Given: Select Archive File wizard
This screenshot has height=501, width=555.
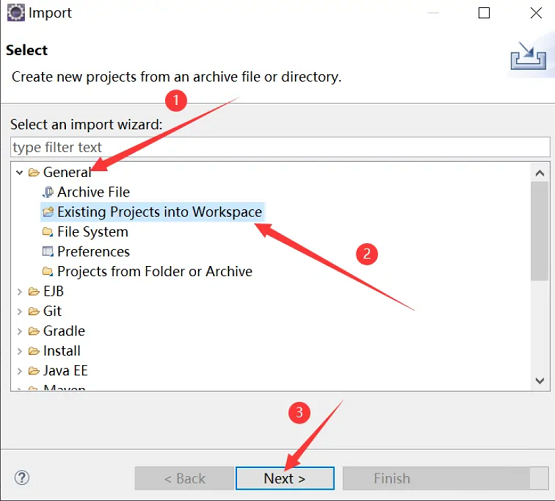Looking at the screenshot, I should click(x=93, y=192).
